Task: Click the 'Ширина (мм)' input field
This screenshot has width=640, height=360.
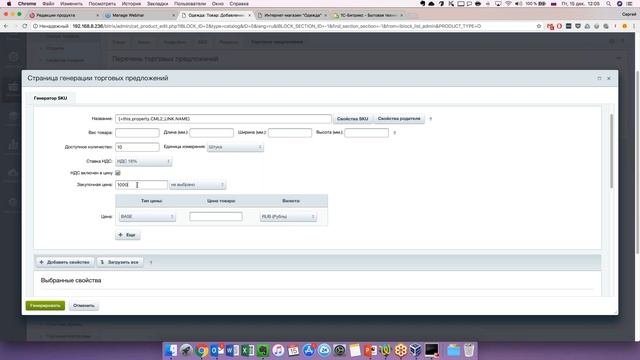Action: tap(290, 133)
